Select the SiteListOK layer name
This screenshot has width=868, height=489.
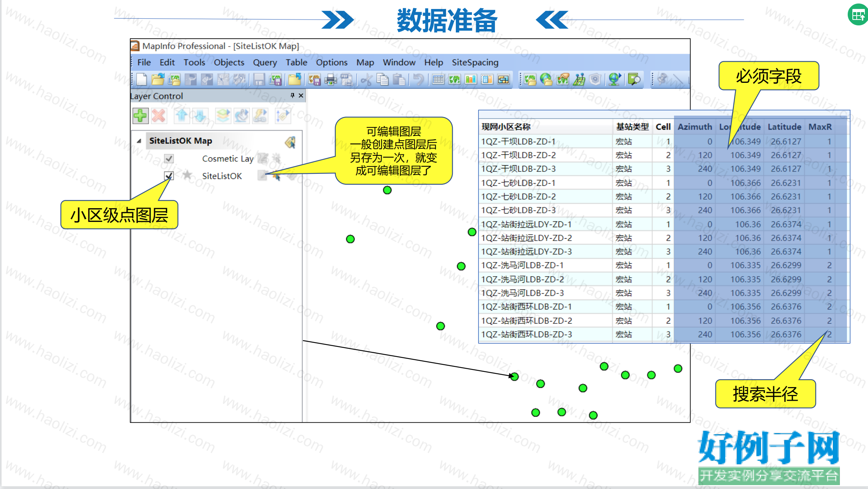click(x=222, y=176)
